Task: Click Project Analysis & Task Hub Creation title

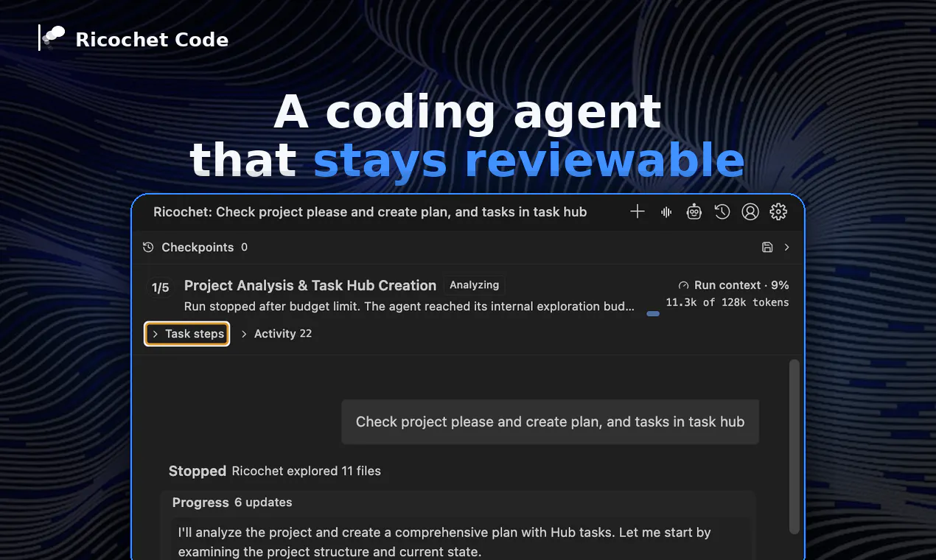Action: 310,285
